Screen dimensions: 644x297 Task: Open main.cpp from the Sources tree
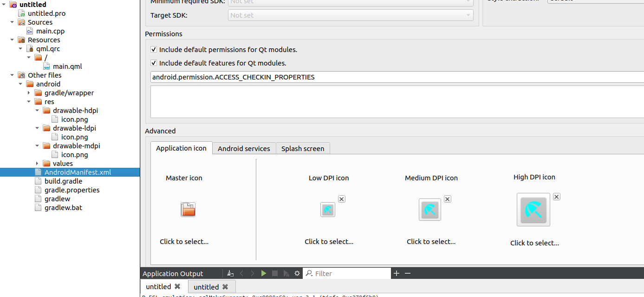pyautogui.click(x=50, y=31)
